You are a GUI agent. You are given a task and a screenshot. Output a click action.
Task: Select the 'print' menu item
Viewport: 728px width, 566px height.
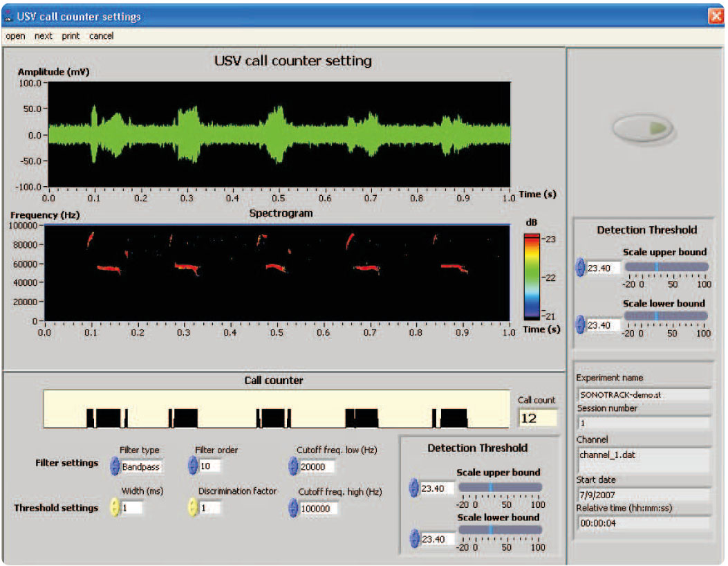click(x=71, y=36)
